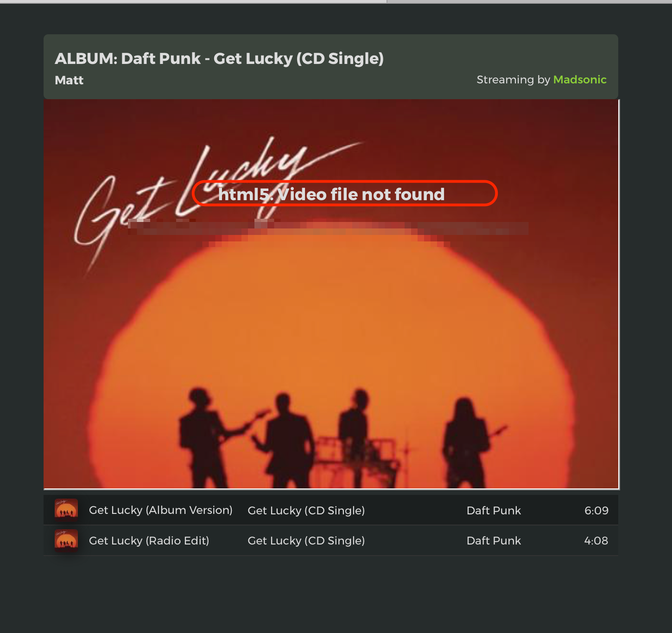Click the 'Video file not found' error message

(x=331, y=194)
